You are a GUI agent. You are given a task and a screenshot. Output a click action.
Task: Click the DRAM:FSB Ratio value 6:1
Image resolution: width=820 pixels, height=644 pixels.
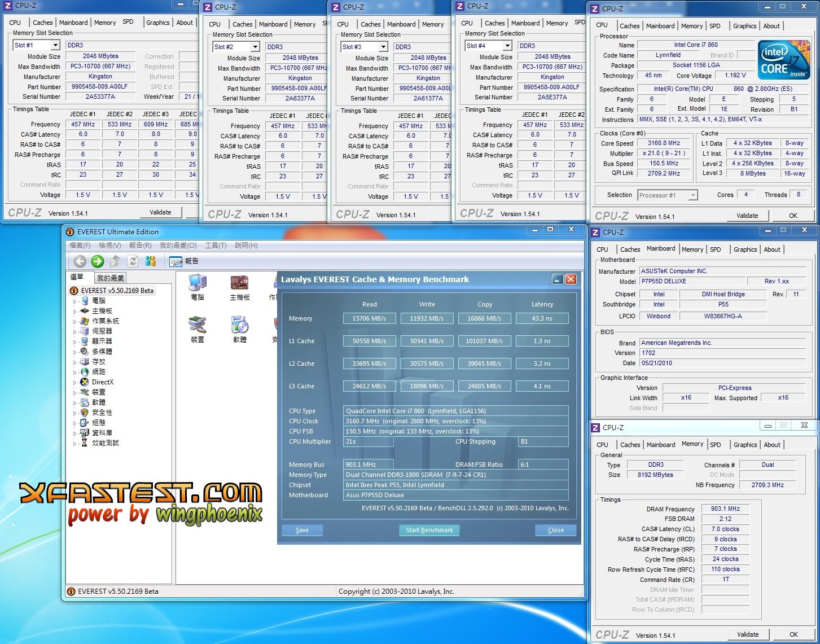pyautogui.click(x=543, y=465)
